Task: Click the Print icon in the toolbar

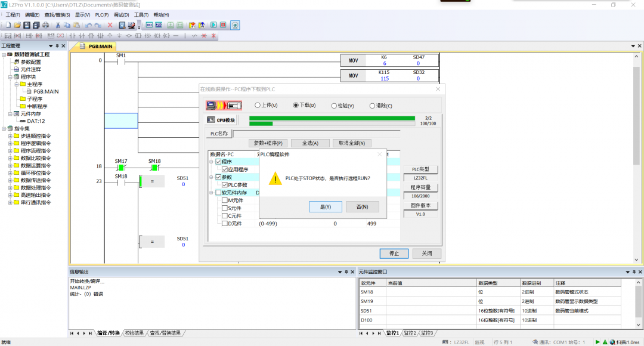Action: pos(46,25)
